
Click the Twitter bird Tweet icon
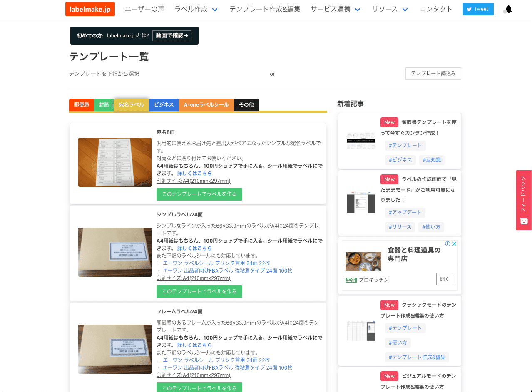[x=470, y=9]
